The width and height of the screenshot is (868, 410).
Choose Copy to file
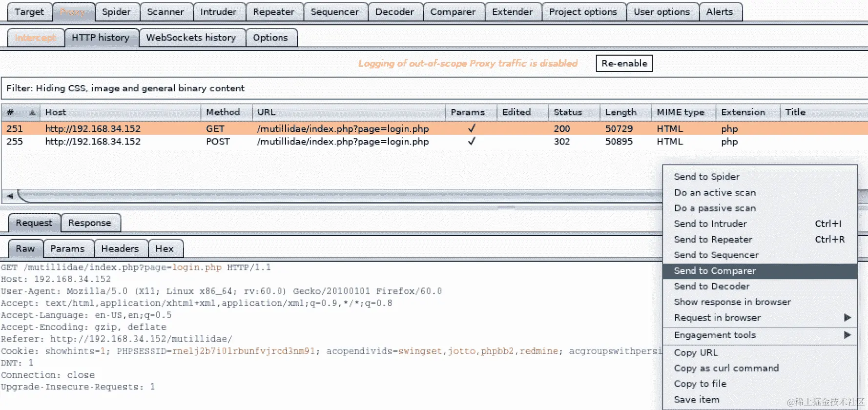(x=760, y=384)
